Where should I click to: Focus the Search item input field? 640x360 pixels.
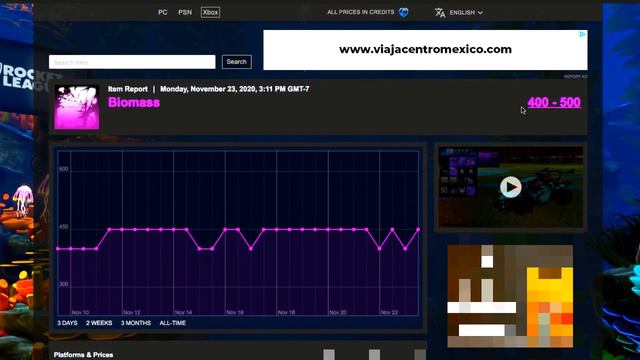pos(132,62)
